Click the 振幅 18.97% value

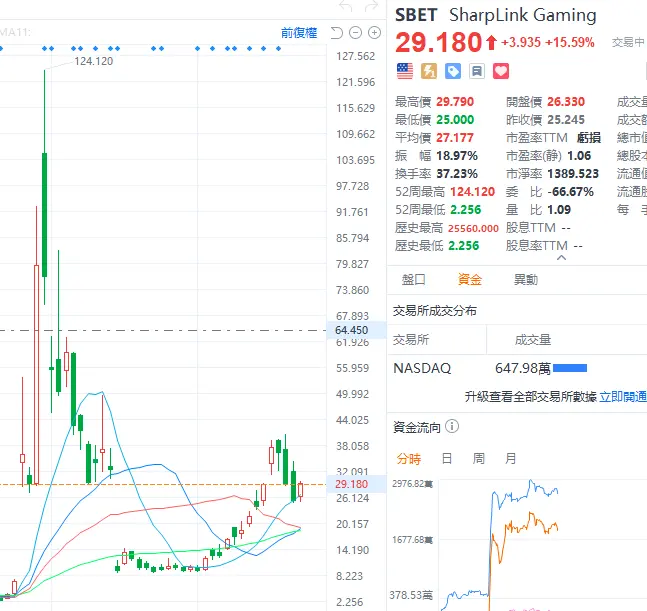click(x=457, y=156)
